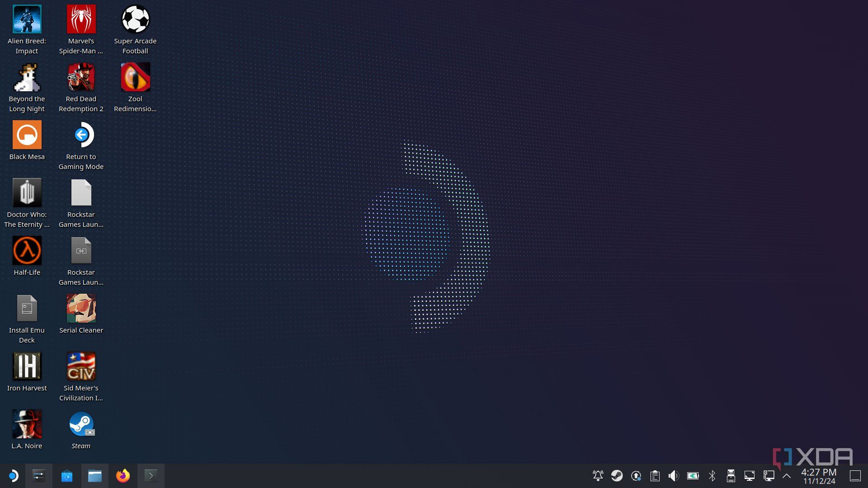This screenshot has height=488, width=868.
Task: Open the updates tray icon
Action: tap(636, 476)
